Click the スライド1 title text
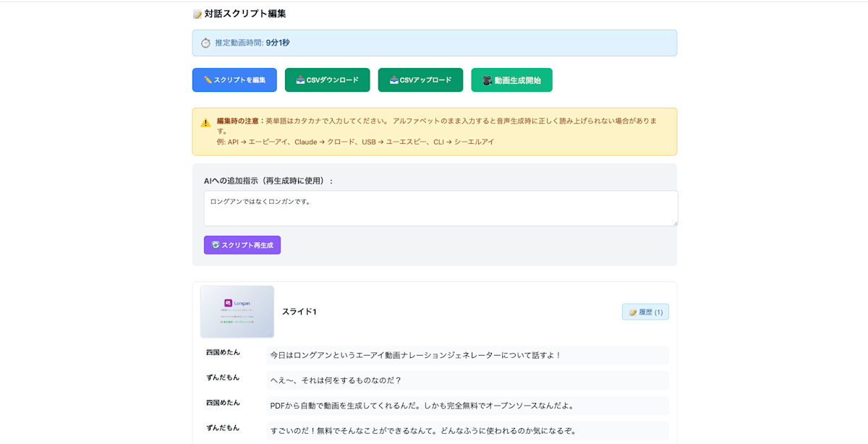Image resolution: width=868 pixels, height=444 pixels. point(299,312)
